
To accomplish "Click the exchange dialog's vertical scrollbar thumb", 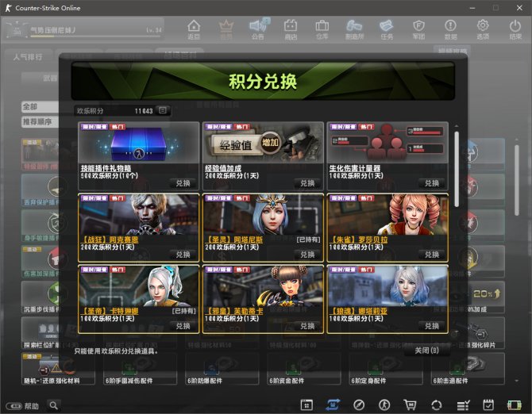I will coord(457,169).
